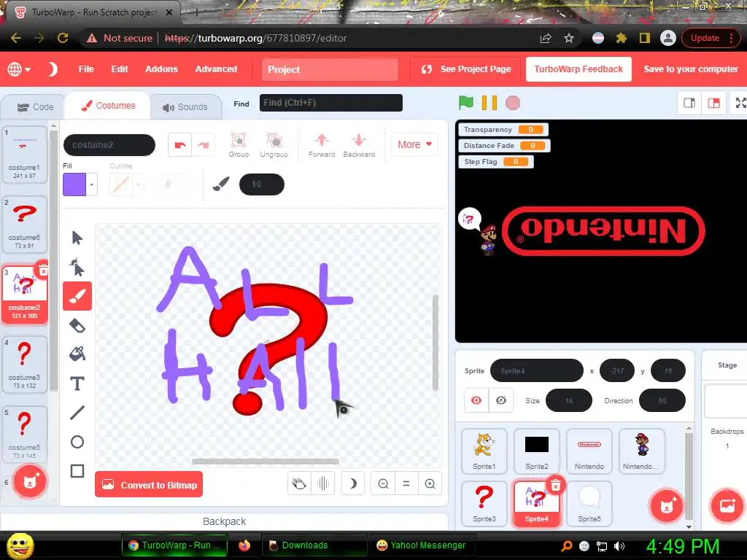Screen dimensions: 747x560
Task: Click the Find (Ctrl+F) search field
Action: (x=330, y=103)
